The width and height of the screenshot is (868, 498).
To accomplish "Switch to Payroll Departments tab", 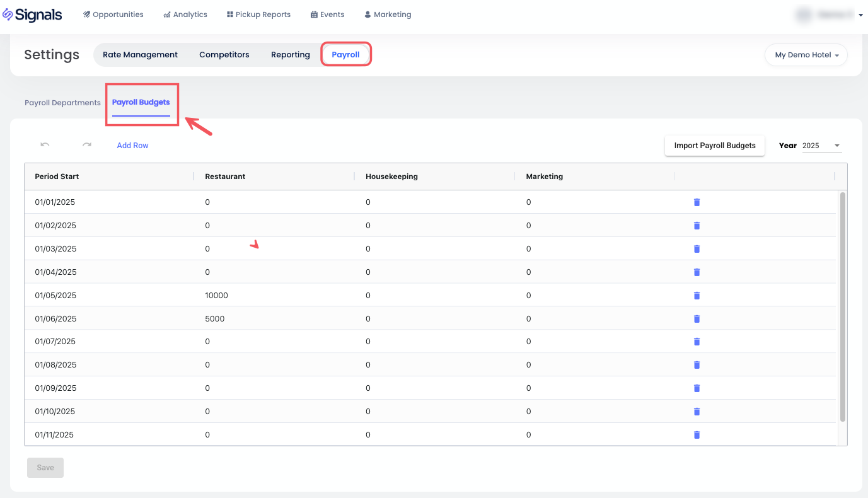I will point(62,103).
